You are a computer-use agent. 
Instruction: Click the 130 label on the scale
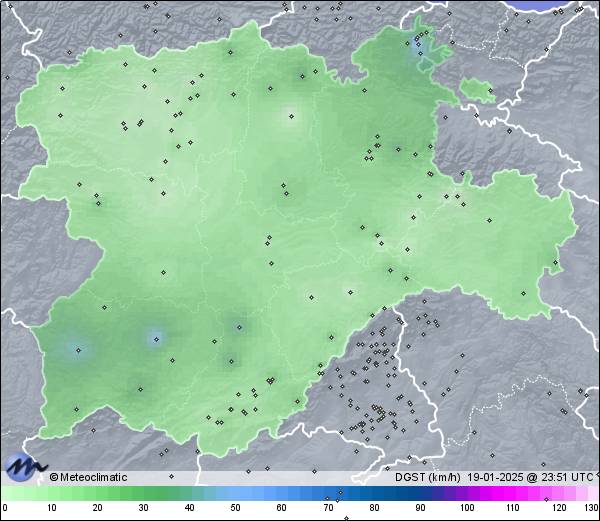[591, 508]
